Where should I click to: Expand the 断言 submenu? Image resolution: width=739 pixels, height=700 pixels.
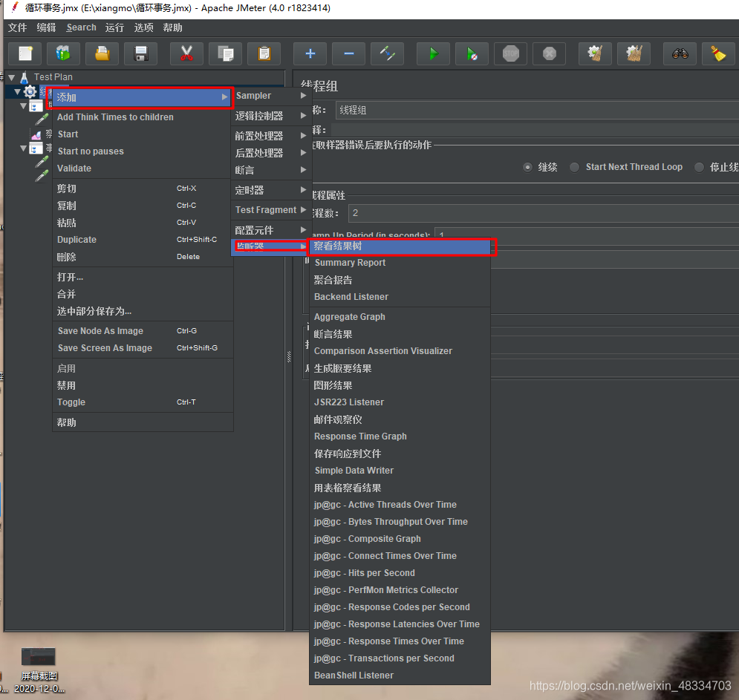point(271,170)
